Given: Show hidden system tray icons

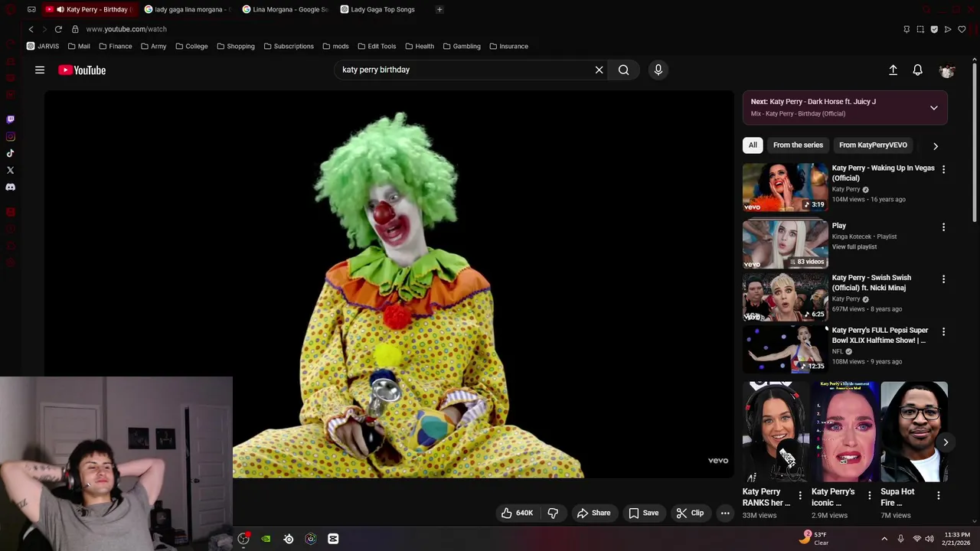Looking at the screenshot, I should [884, 539].
